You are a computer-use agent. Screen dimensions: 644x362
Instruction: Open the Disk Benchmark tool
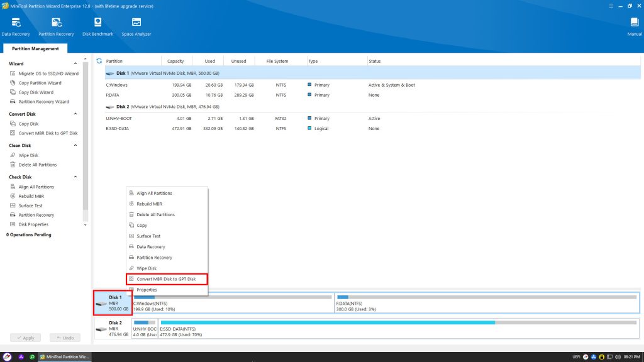click(97, 27)
